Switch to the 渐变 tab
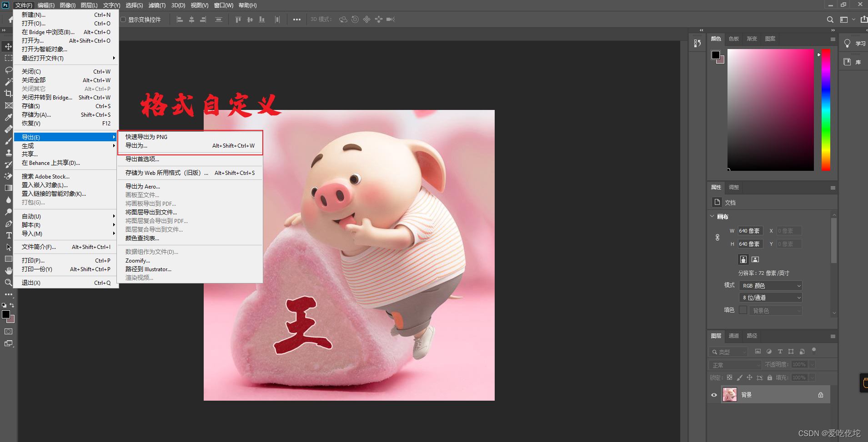Screen dimensions: 868x442 pos(752,39)
